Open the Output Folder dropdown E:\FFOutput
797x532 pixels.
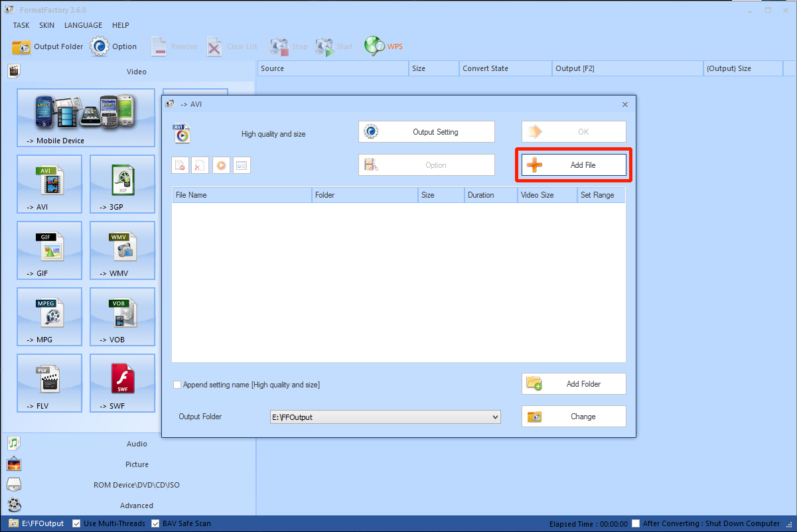(385, 417)
